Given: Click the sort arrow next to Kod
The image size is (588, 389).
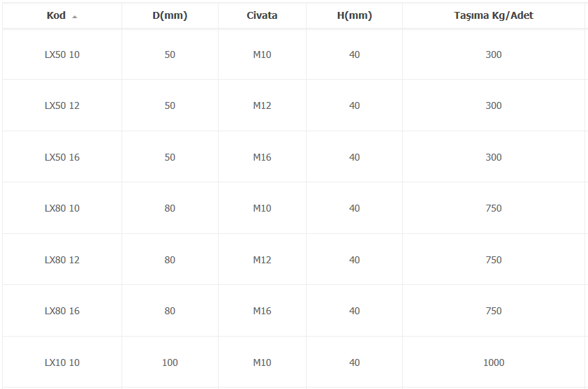Looking at the screenshot, I should (75, 17).
